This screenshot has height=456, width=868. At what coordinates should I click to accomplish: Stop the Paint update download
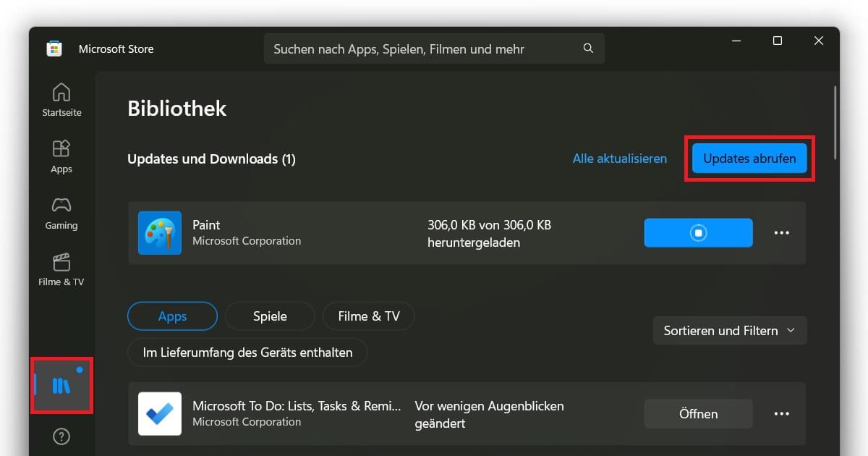click(x=697, y=232)
